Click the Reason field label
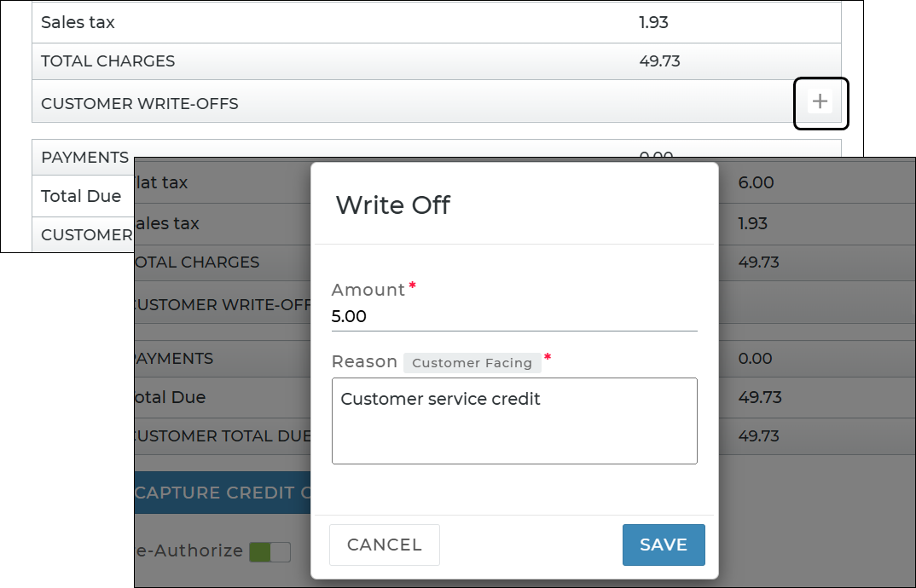 (x=364, y=362)
